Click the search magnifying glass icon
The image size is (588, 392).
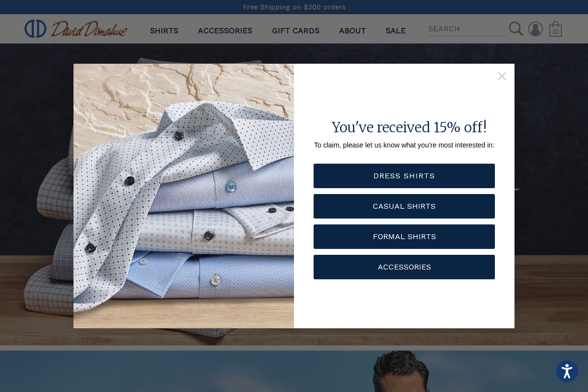(515, 29)
